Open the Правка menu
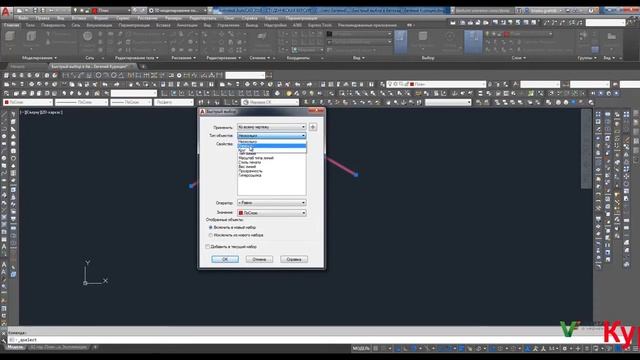Viewport: 640px width, 360px height. pos(42,18)
